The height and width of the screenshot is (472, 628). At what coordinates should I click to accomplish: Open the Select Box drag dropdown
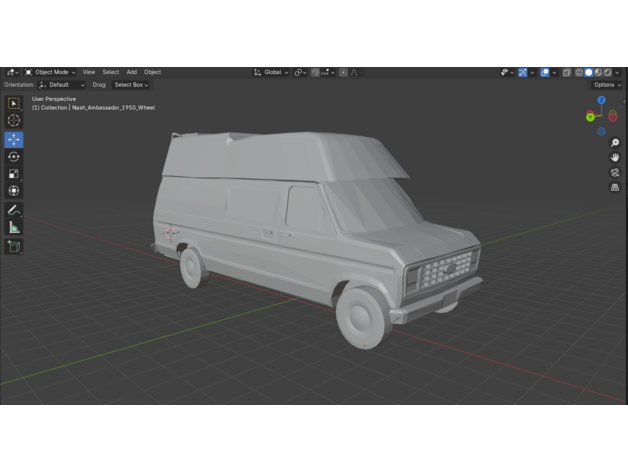pyautogui.click(x=130, y=85)
